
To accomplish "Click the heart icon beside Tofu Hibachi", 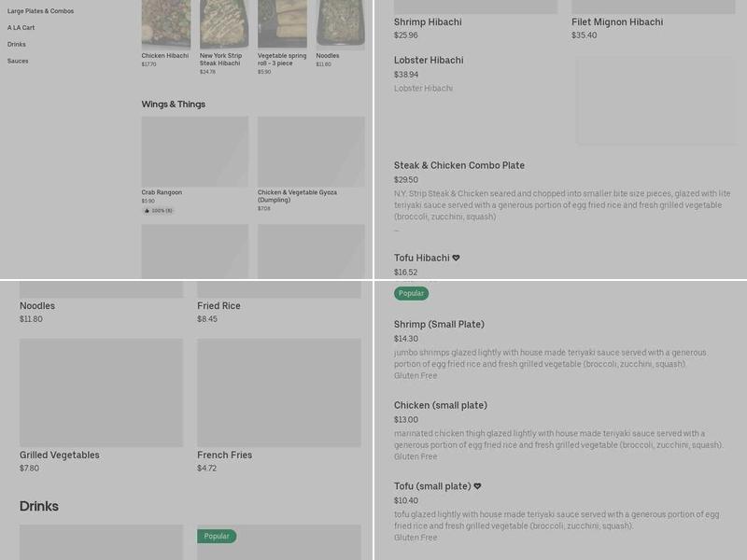I will [x=456, y=258].
